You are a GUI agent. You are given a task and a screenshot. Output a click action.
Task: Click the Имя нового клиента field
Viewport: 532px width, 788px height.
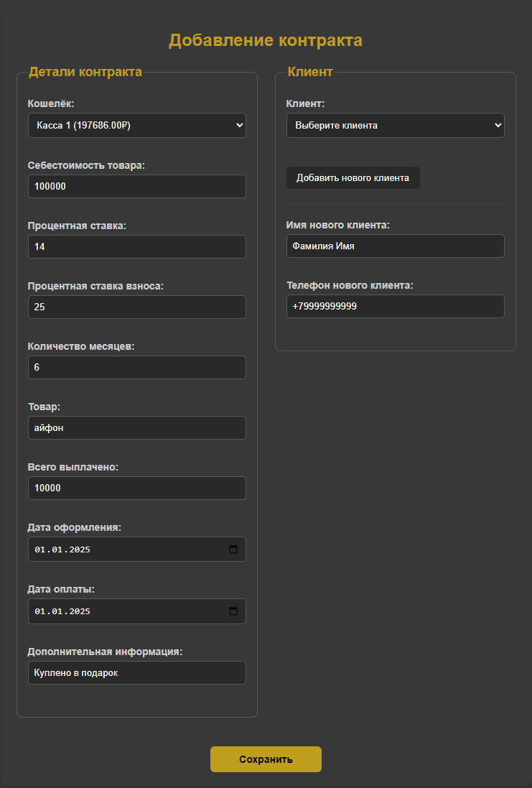tap(395, 246)
